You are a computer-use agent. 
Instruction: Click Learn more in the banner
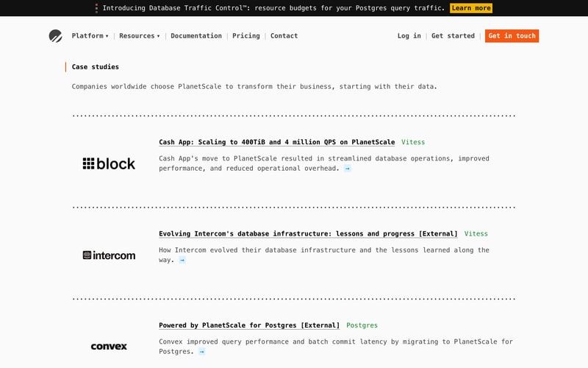pyautogui.click(x=471, y=8)
